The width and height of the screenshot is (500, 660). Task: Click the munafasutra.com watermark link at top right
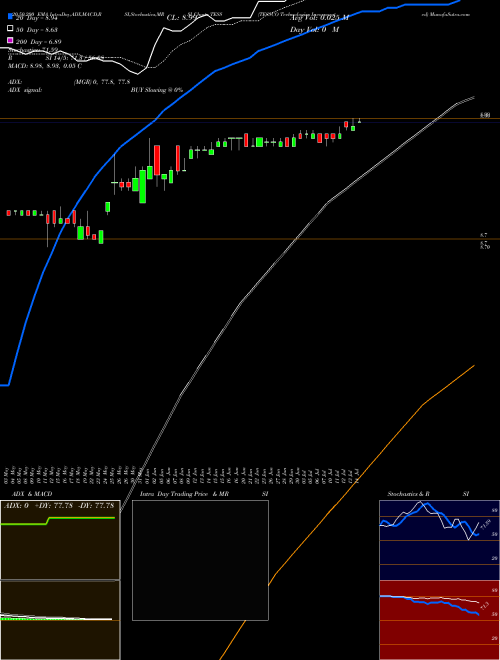pos(445,14)
